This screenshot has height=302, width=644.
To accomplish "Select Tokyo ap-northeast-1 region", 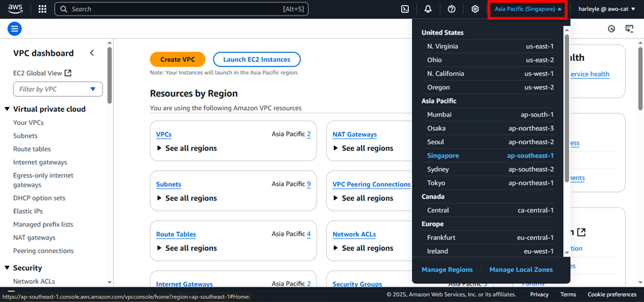I will coord(488,183).
